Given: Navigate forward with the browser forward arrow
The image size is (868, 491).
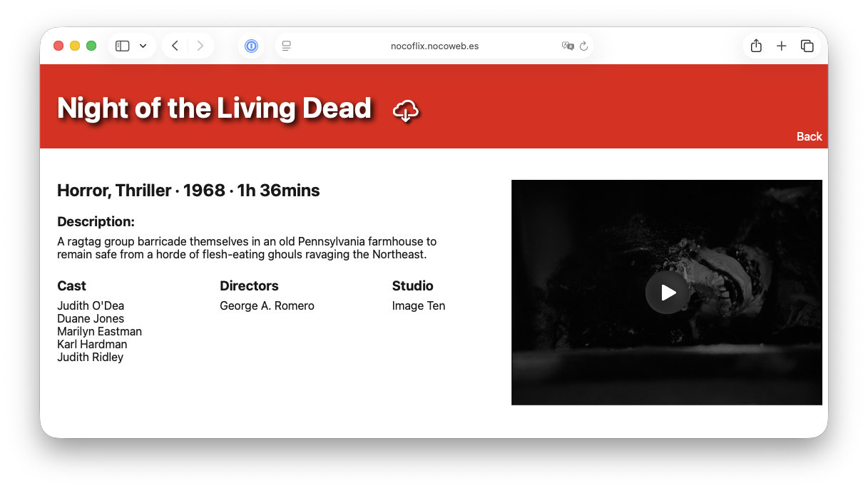Looking at the screenshot, I should click(200, 46).
